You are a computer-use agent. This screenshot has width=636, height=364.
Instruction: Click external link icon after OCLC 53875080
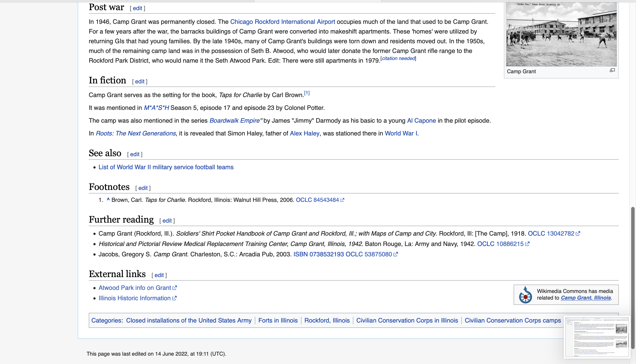[x=396, y=254]
